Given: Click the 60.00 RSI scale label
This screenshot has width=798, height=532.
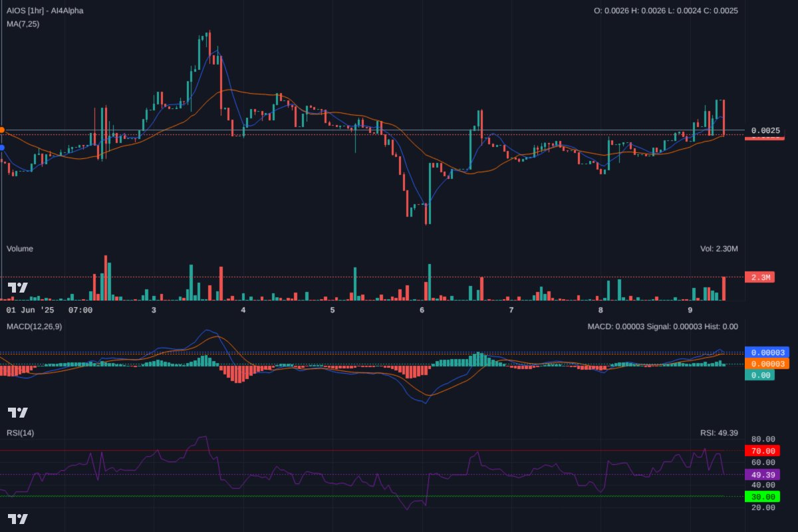Looking at the screenshot, I should (x=763, y=462).
